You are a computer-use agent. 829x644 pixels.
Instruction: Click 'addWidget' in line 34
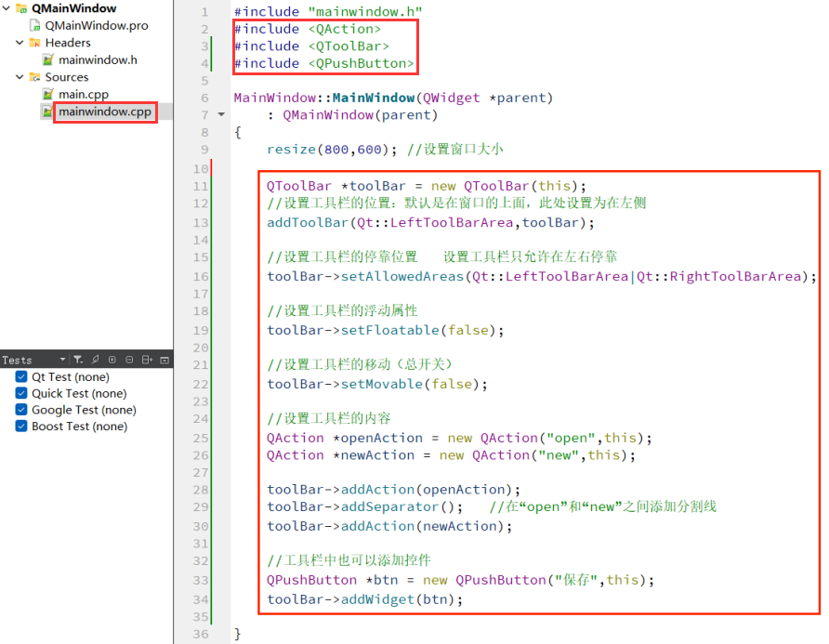(x=377, y=599)
